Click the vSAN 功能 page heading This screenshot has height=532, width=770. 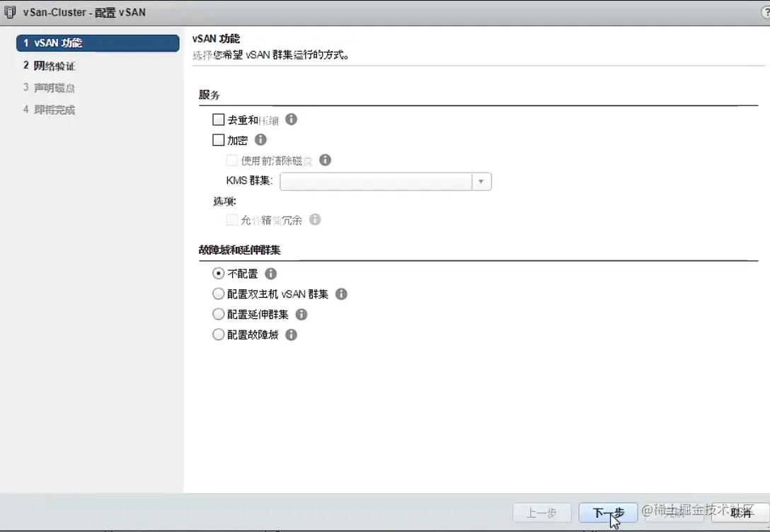(216, 38)
